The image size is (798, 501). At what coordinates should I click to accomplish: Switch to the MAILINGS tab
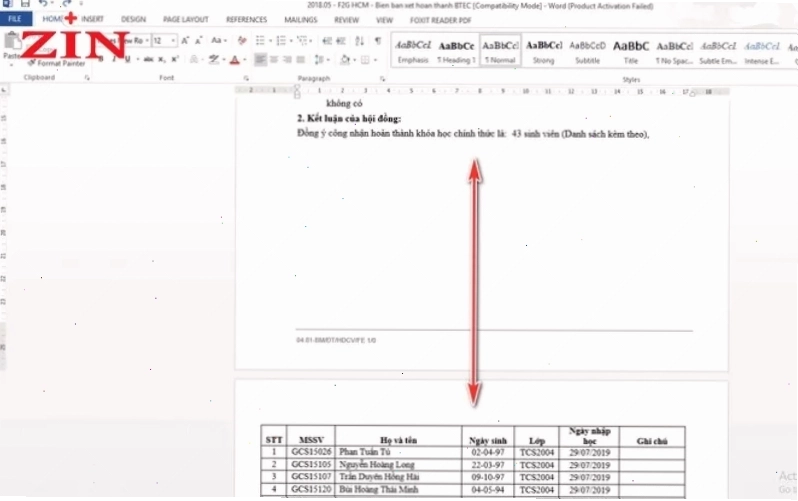click(x=300, y=19)
